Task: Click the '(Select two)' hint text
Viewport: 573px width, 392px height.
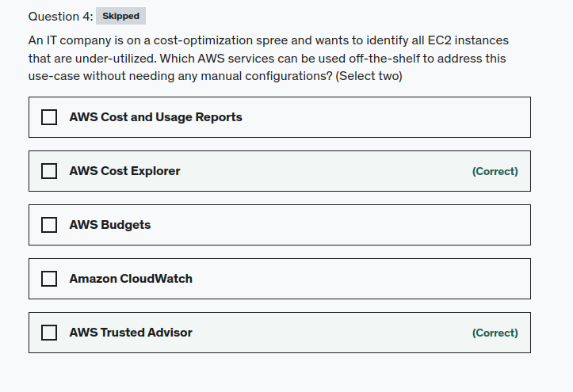Action: 369,76
